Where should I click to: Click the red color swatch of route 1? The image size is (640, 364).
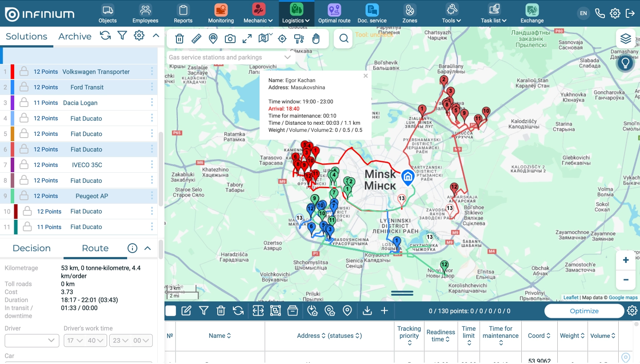pyautogui.click(x=12, y=72)
